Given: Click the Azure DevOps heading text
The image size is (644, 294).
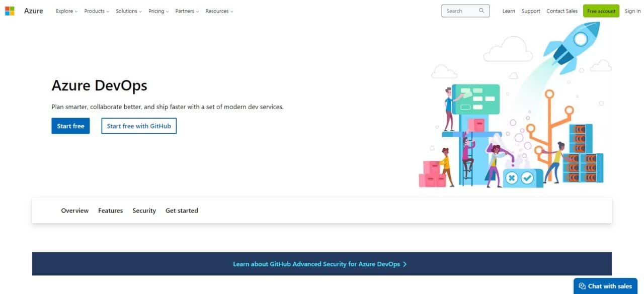Looking at the screenshot, I should click(x=100, y=85).
